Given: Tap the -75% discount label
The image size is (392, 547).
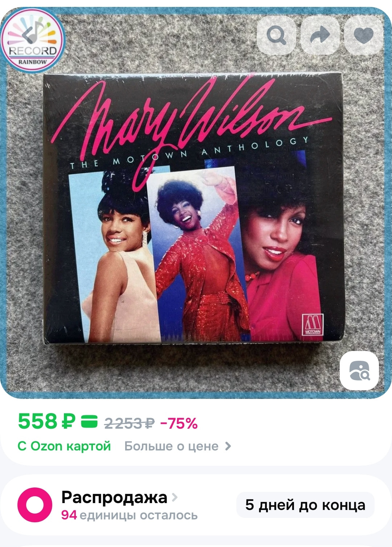Looking at the screenshot, I should click(x=179, y=423).
